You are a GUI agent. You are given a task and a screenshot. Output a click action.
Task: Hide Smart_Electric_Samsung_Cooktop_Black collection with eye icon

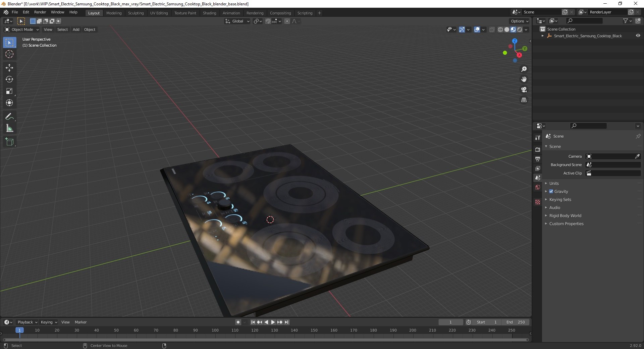638,36
